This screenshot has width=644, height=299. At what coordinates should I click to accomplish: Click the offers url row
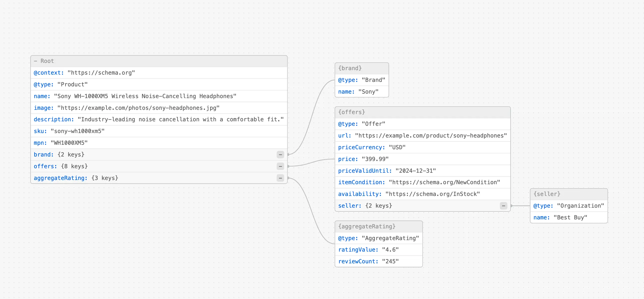[422, 136]
